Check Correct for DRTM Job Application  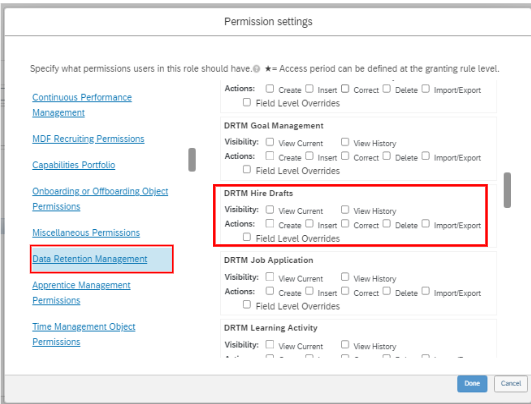pos(345,291)
